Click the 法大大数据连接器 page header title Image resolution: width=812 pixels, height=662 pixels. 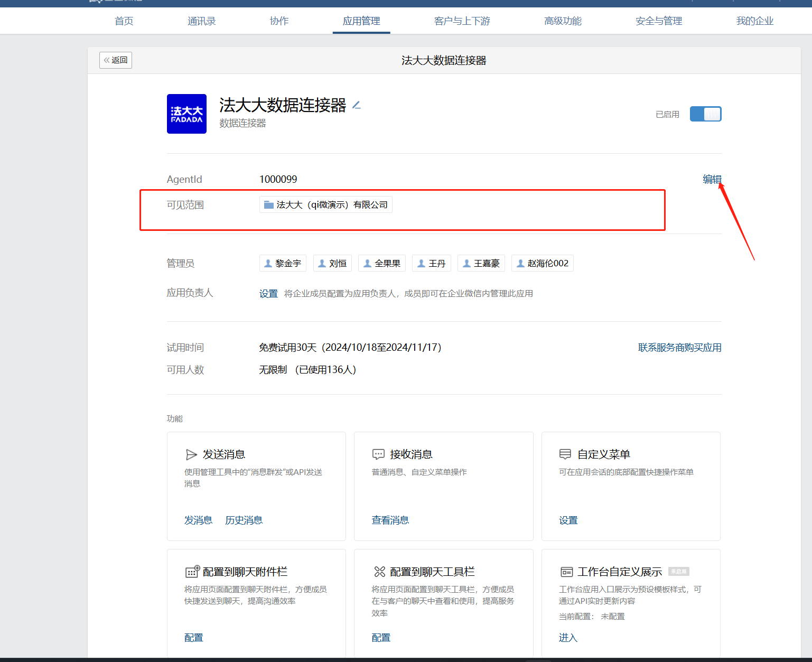(444, 60)
